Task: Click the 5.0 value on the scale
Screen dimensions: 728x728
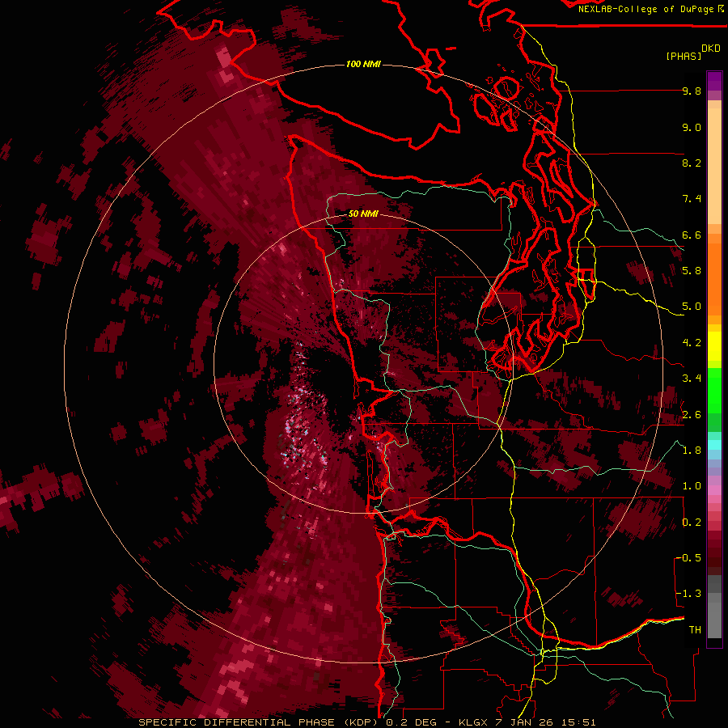Action: (692, 307)
